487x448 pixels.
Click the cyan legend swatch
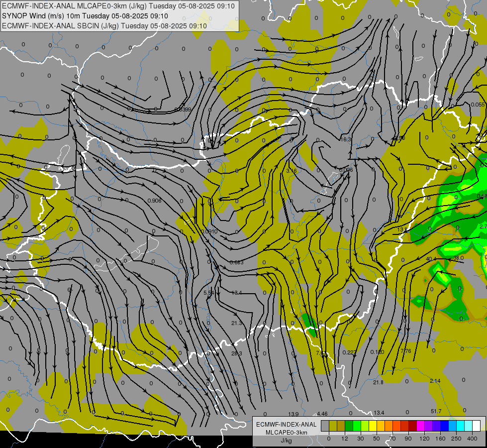(461, 426)
